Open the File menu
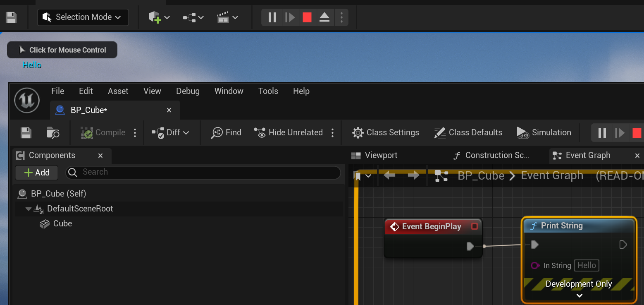Viewport: 644px width, 305px height. click(x=57, y=91)
